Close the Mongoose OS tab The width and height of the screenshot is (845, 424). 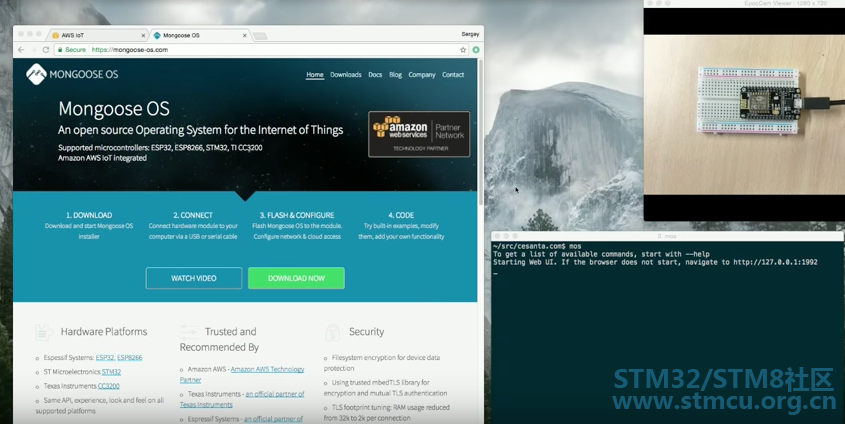click(x=245, y=36)
